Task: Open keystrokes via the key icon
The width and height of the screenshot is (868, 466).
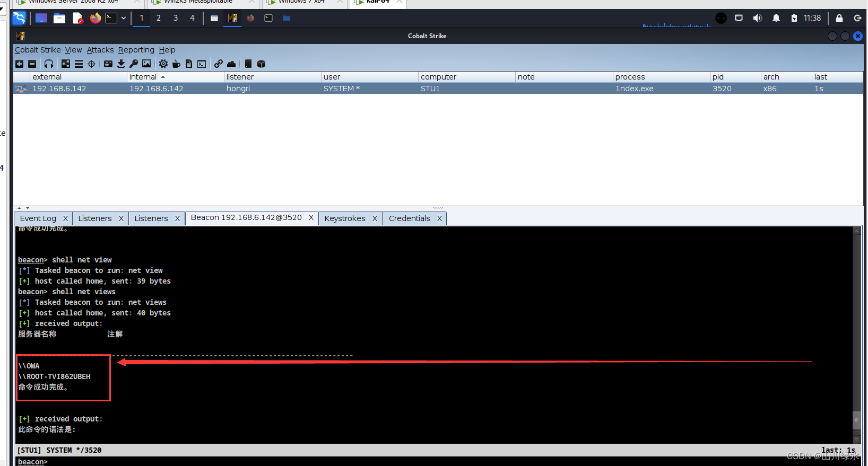Action: pyautogui.click(x=134, y=64)
